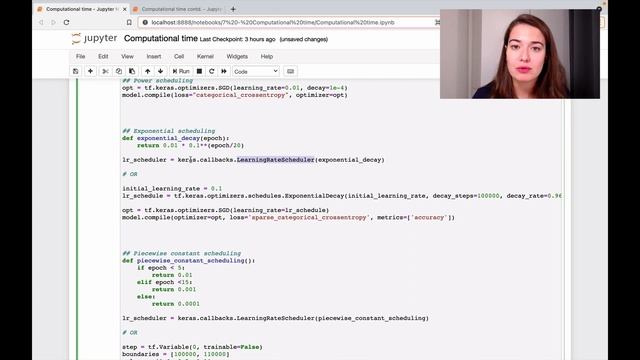
Task: Switch to Computational time contd. browser tab
Action: pyautogui.click(x=180, y=9)
